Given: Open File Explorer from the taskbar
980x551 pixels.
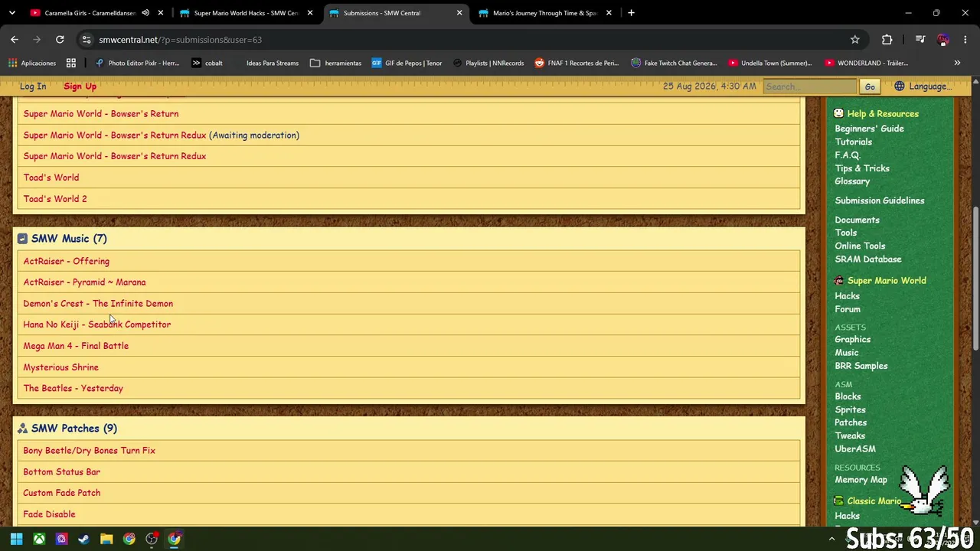Looking at the screenshot, I should pos(106,539).
